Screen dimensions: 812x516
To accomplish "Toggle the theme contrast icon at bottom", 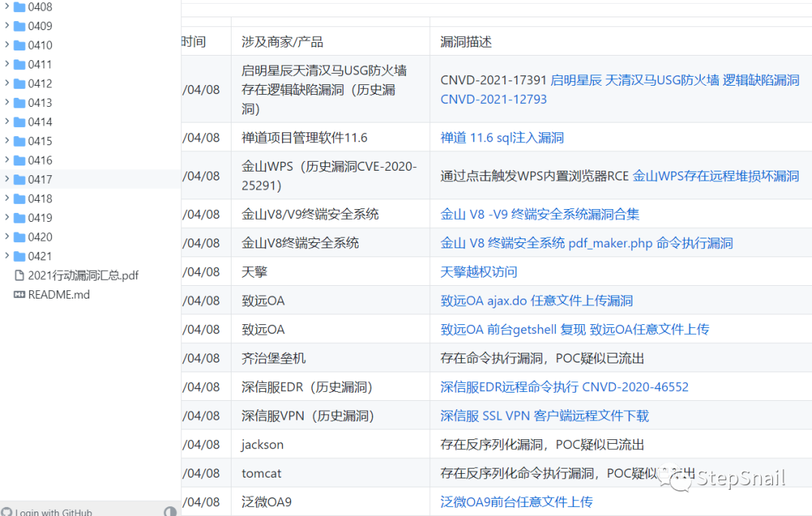I will click(x=170, y=511).
